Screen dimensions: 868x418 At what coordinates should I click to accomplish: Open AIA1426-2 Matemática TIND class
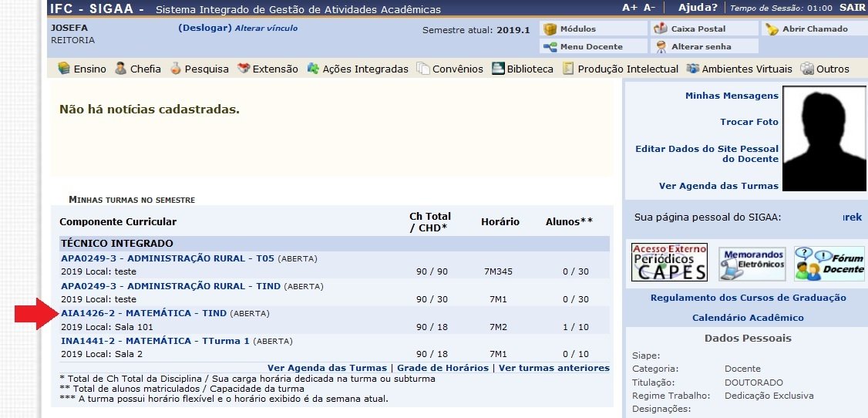click(144, 313)
